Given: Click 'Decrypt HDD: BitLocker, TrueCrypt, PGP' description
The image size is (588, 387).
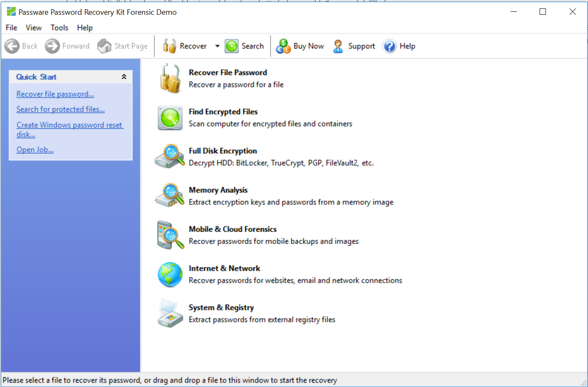Looking at the screenshot, I should pyautogui.click(x=281, y=163).
